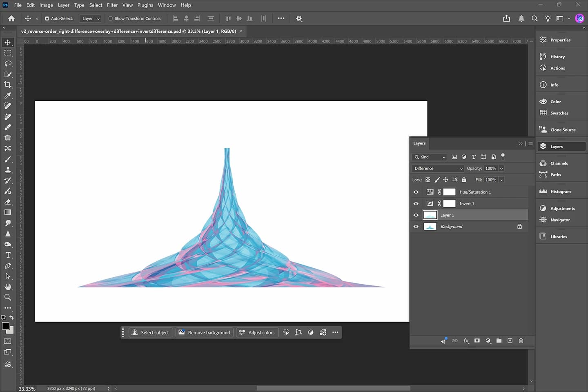Delete layer with the trash icon

click(x=521, y=341)
